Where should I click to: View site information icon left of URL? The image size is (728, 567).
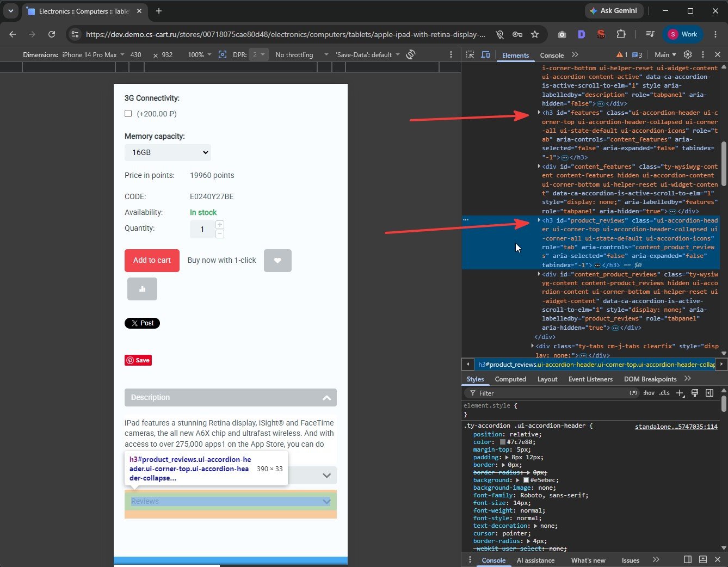pos(75,34)
